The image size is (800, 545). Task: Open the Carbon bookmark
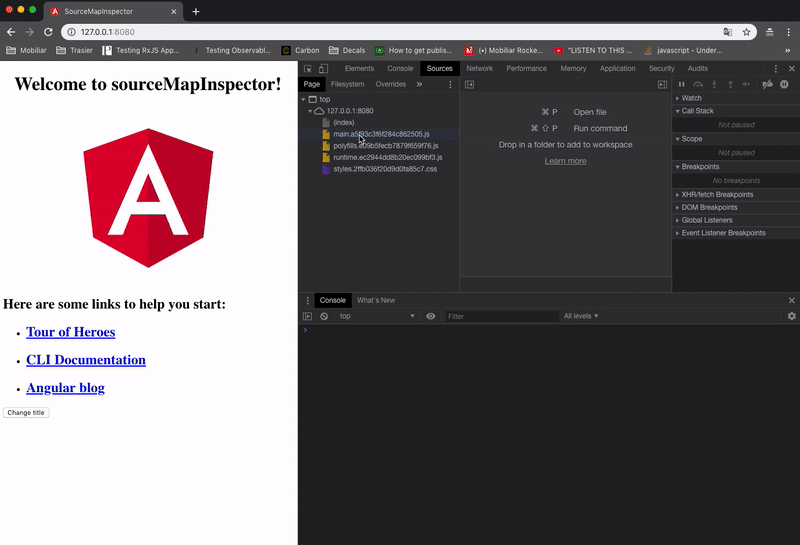(x=301, y=51)
